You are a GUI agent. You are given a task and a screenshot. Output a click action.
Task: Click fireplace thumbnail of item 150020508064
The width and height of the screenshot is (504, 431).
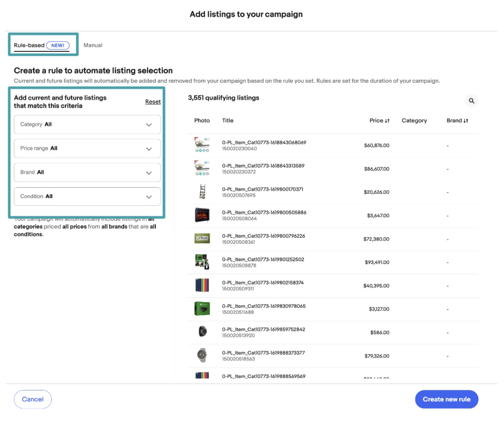click(x=202, y=215)
